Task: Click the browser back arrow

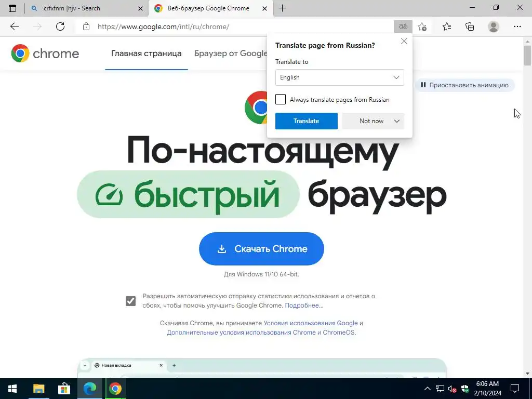Action: pyautogui.click(x=14, y=26)
